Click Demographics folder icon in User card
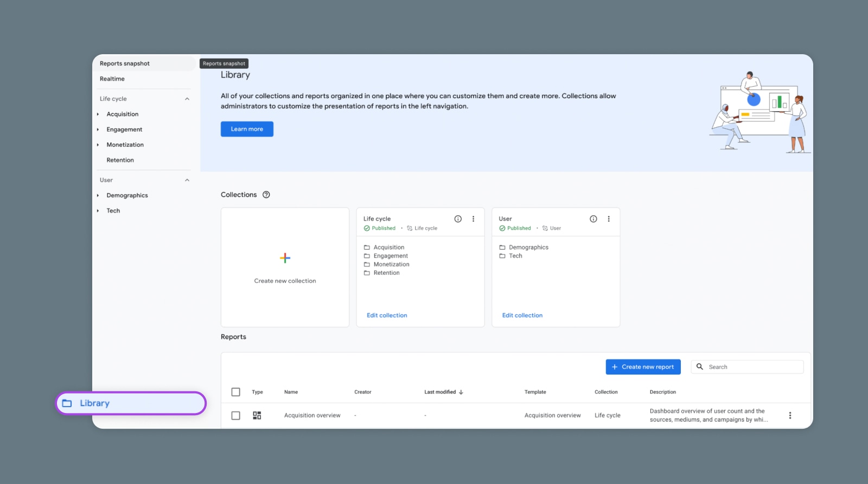This screenshot has width=868, height=484. tap(502, 247)
